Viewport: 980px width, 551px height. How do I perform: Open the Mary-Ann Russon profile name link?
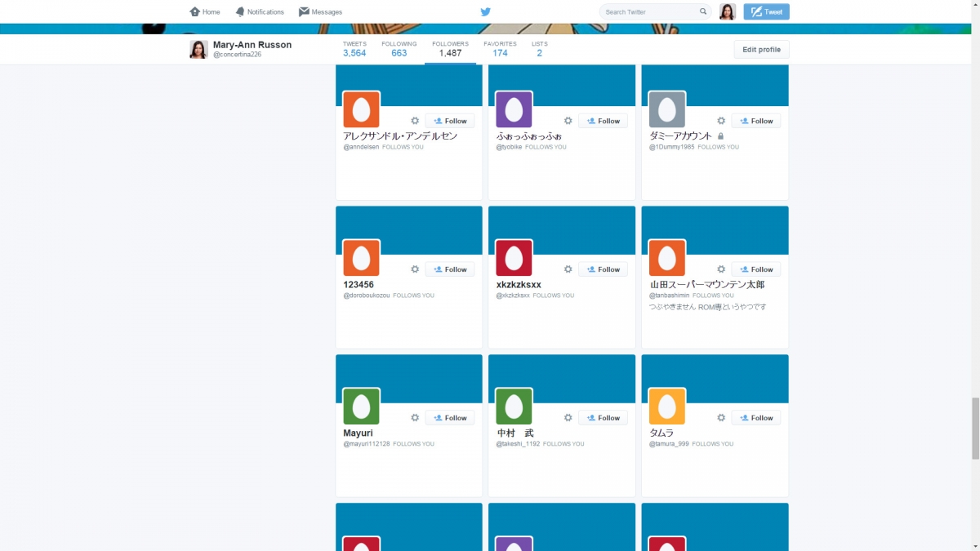coord(252,45)
